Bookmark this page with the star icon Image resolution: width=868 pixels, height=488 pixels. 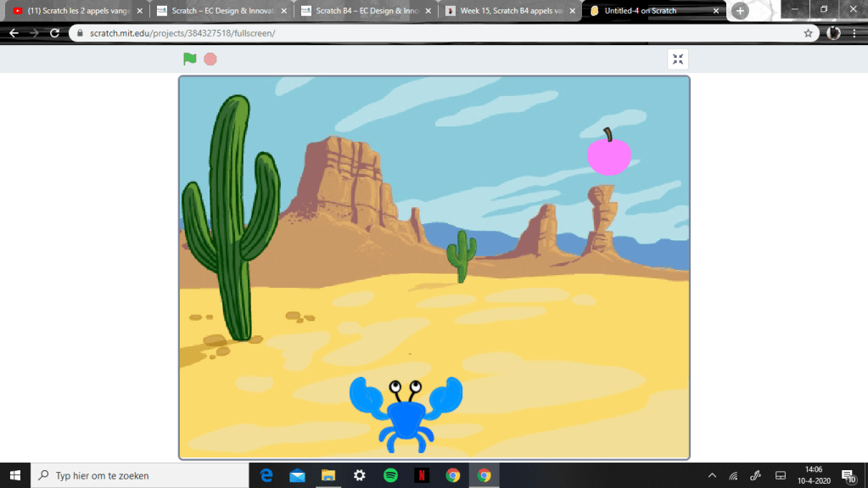click(x=808, y=33)
